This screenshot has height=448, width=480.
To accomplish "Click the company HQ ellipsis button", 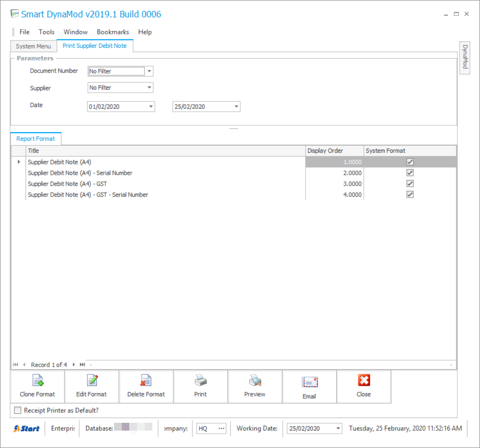I will [x=222, y=428].
